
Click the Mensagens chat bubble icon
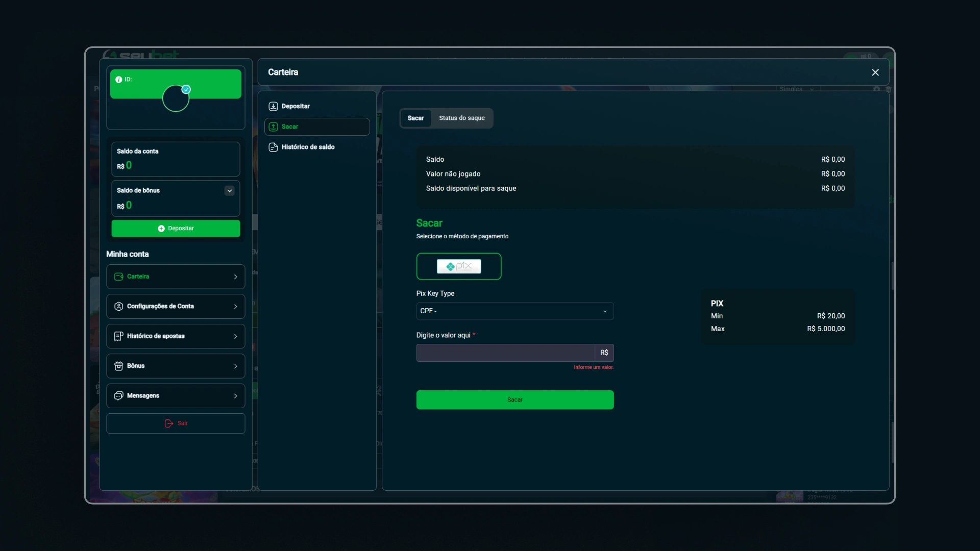[x=118, y=396]
